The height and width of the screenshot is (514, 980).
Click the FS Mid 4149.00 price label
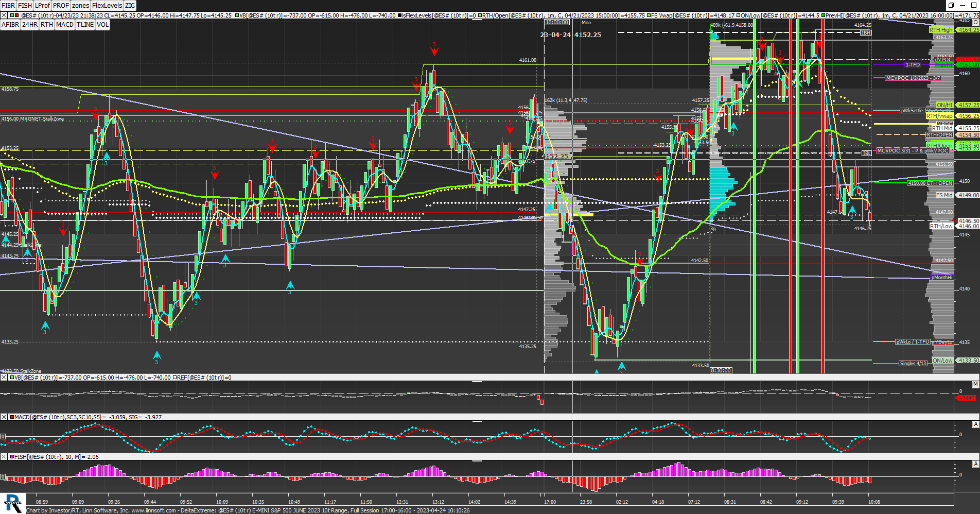(x=957, y=195)
